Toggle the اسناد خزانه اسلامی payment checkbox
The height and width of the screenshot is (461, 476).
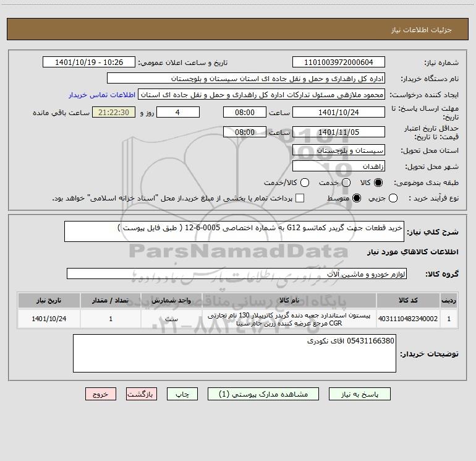[x=300, y=198]
